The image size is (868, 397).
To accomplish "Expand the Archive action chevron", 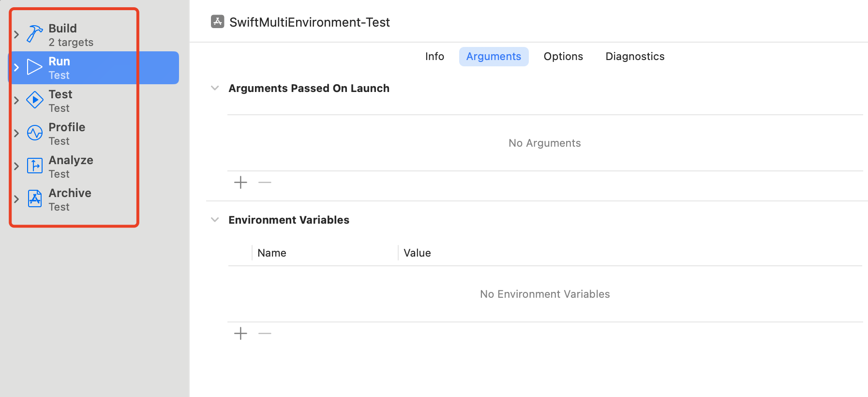I will click(x=16, y=199).
